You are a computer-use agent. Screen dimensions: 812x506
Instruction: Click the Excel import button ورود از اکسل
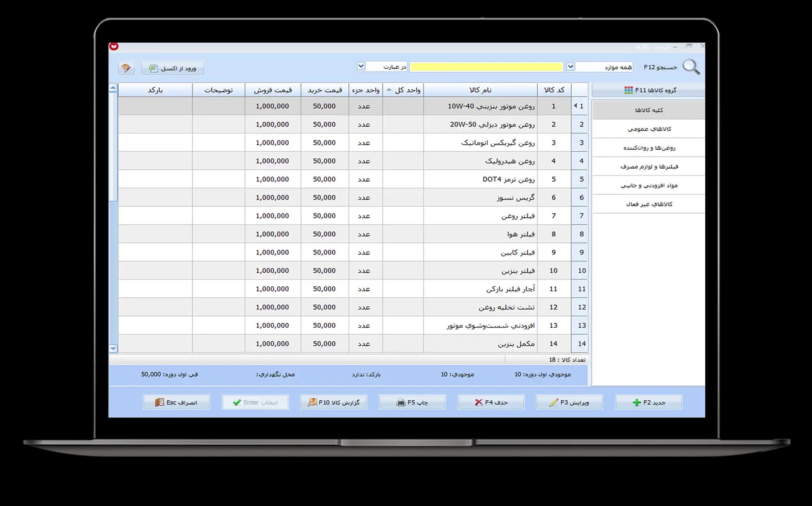point(173,68)
